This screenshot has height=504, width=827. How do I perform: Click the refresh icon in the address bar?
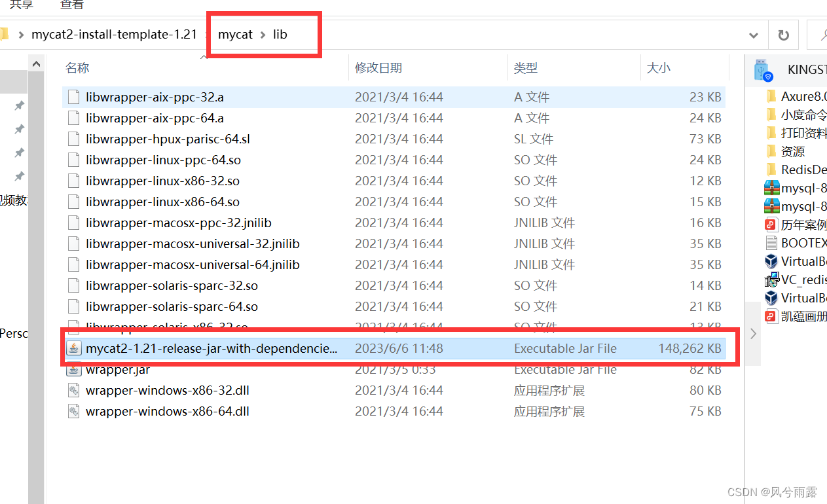pyautogui.click(x=783, y=35)
